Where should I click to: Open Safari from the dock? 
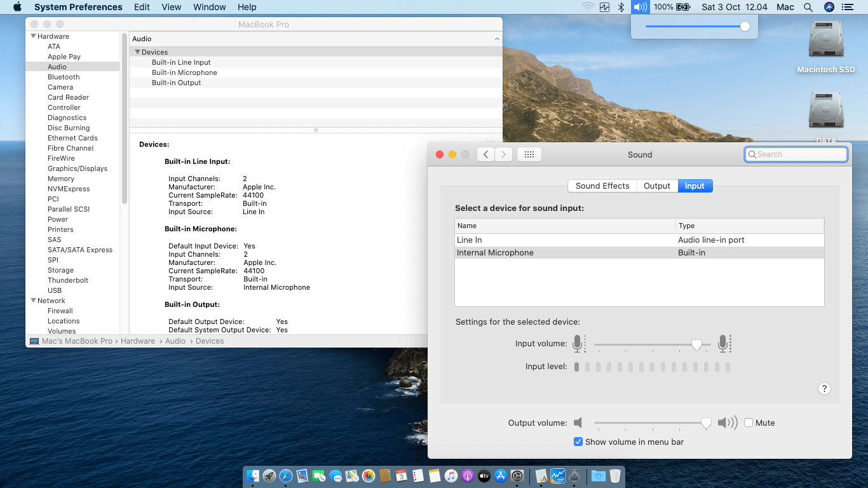click(286, 476)
